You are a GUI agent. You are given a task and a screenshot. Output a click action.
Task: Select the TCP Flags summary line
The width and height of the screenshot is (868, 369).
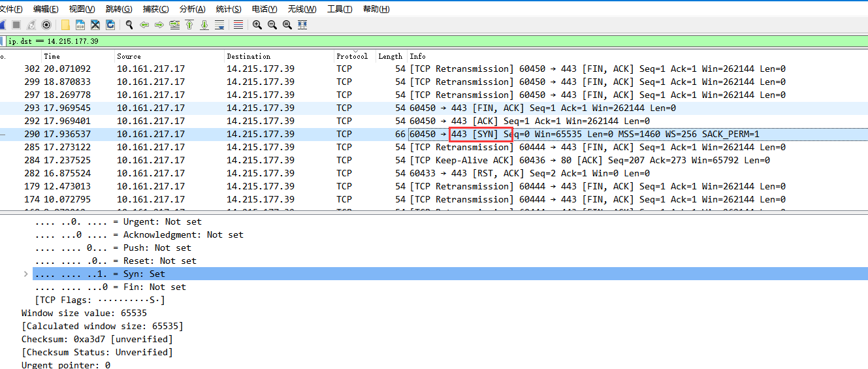click(100, 300)
